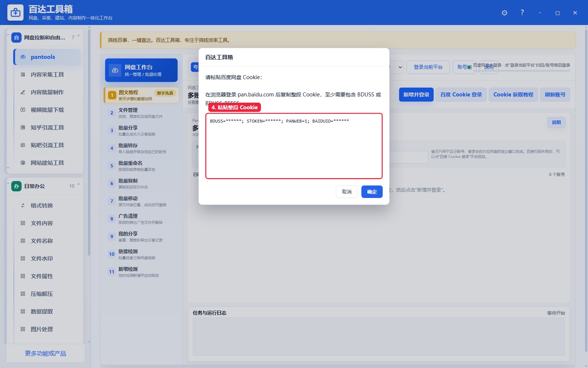
Task: Collapse the 网盘拉新和自由 sidebar group
Action: [x=78, y=37]
